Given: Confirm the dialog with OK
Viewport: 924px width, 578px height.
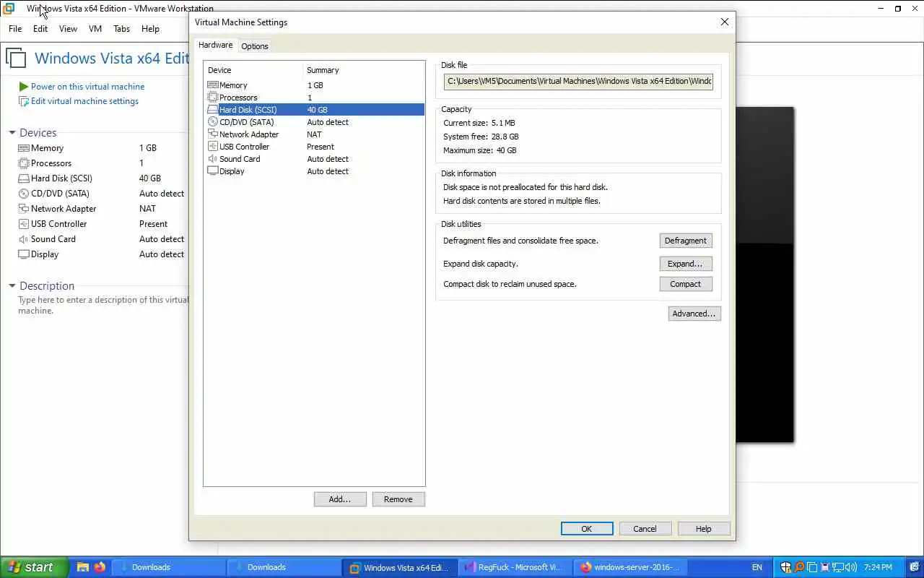Looking at the screenshot, I should [x=587, y=529].
